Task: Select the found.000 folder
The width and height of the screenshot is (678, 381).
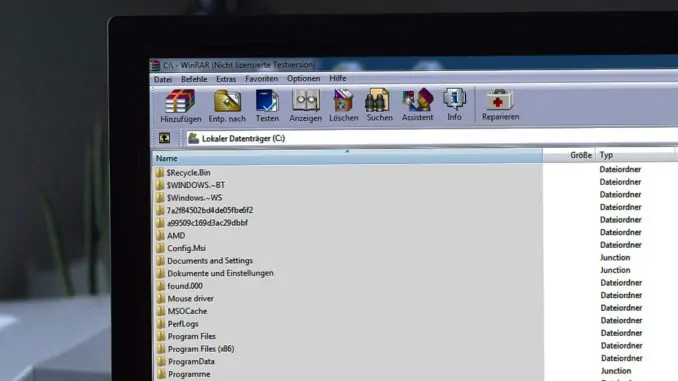Action: click(185, 286)
